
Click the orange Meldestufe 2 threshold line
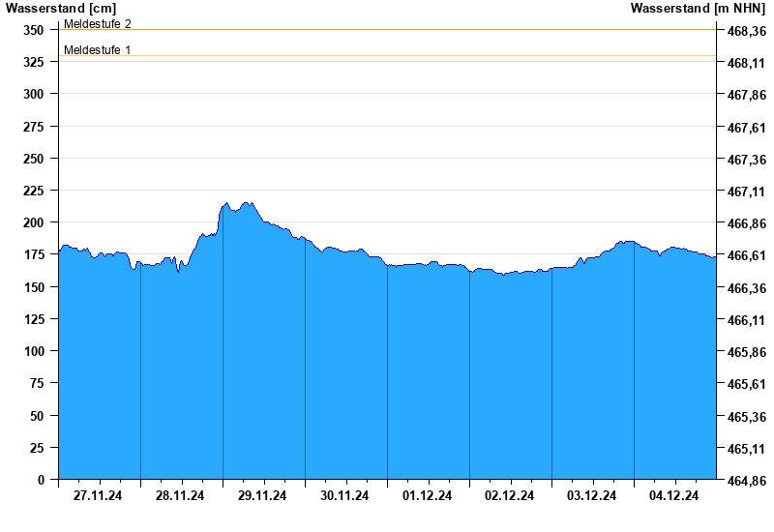[x=387, y=30]
